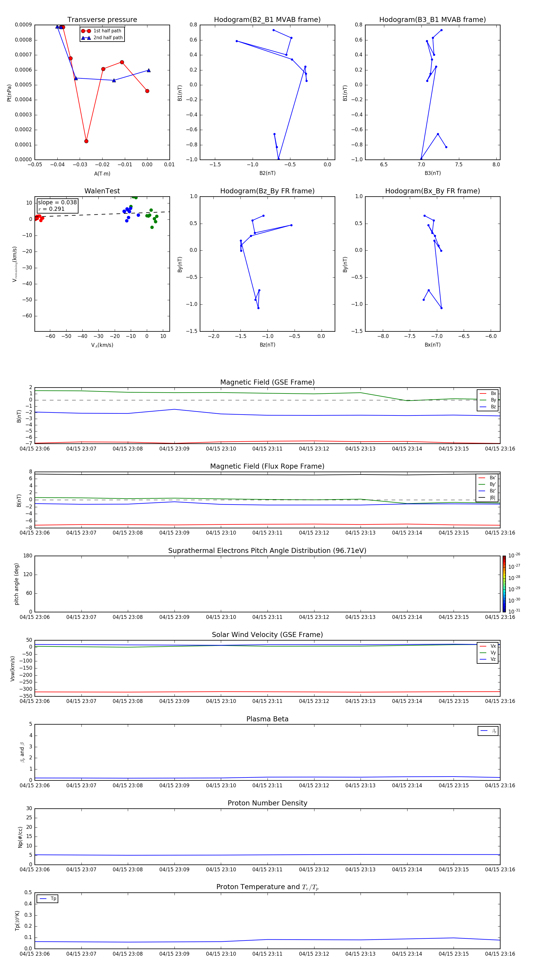Click the dashed fit line in WalenTest plot
Screen dimensions: 535x980
click(x=102, y=214)
